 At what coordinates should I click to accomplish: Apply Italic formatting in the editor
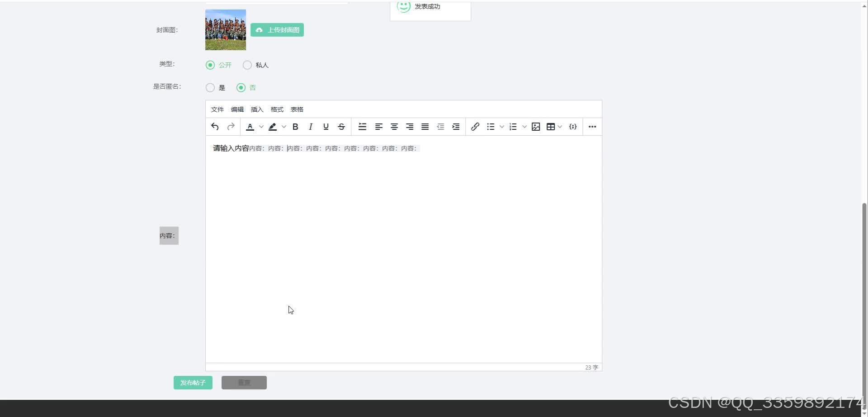(310, 127)
